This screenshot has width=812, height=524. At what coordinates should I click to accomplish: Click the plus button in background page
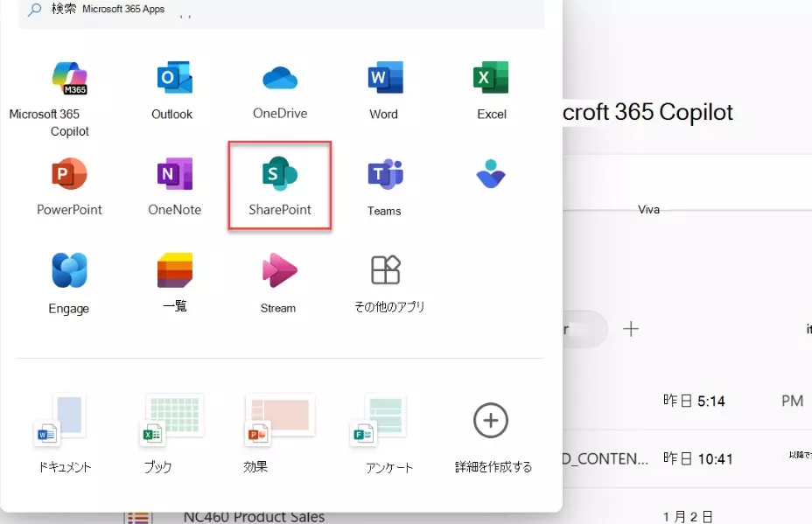click(x=631, y=329)
